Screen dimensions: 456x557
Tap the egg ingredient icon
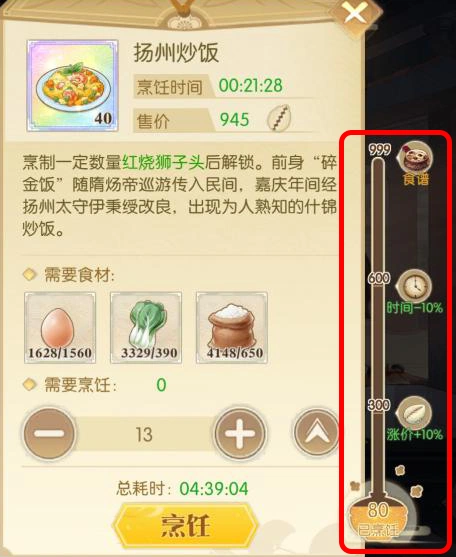tap(60, 328)
